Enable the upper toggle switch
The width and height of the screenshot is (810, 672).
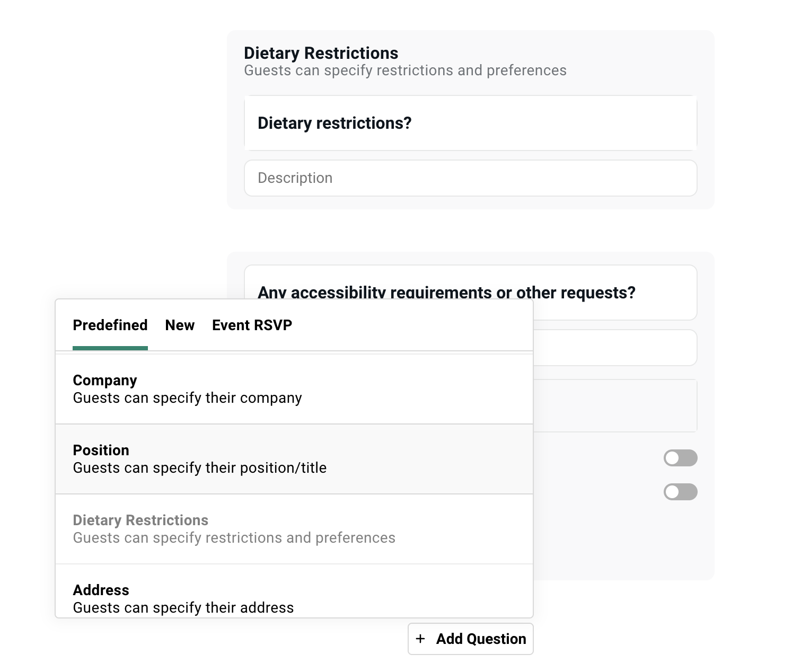tap(681, 457)
